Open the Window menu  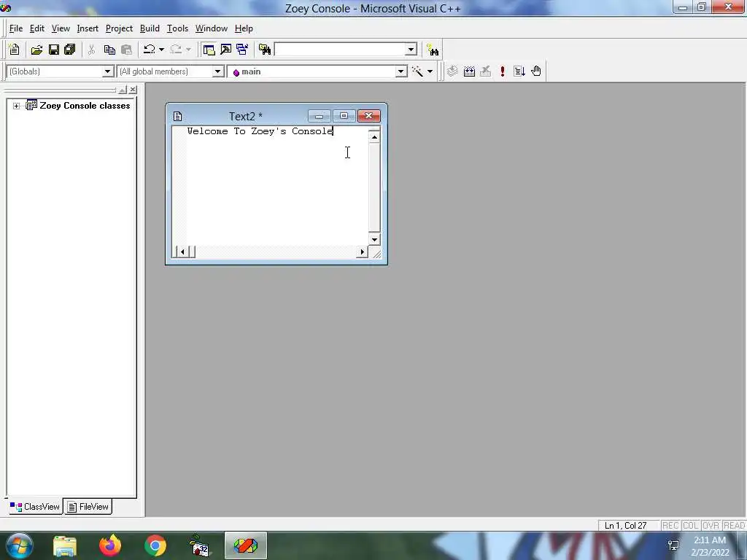212,28
